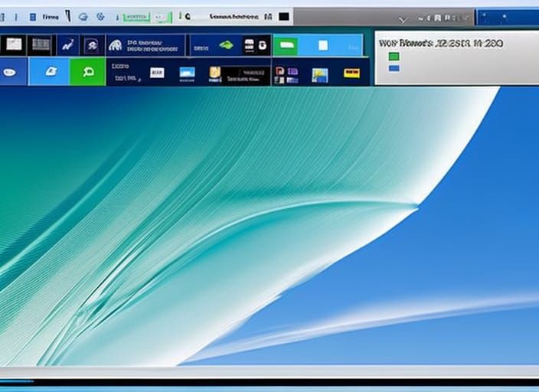Screen dimensions: 539x392
Task: Click the green highlighted button in the top toolbar
Action: 138,15
